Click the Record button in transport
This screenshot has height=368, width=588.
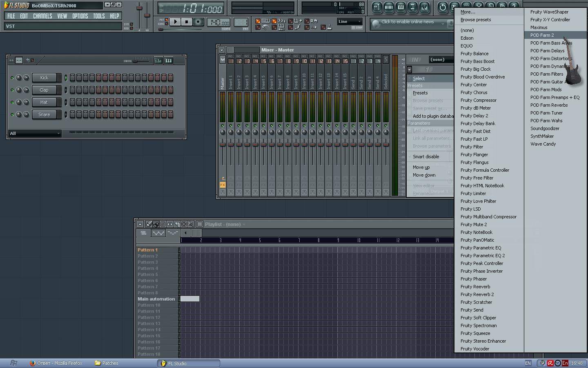click(198, 22)
